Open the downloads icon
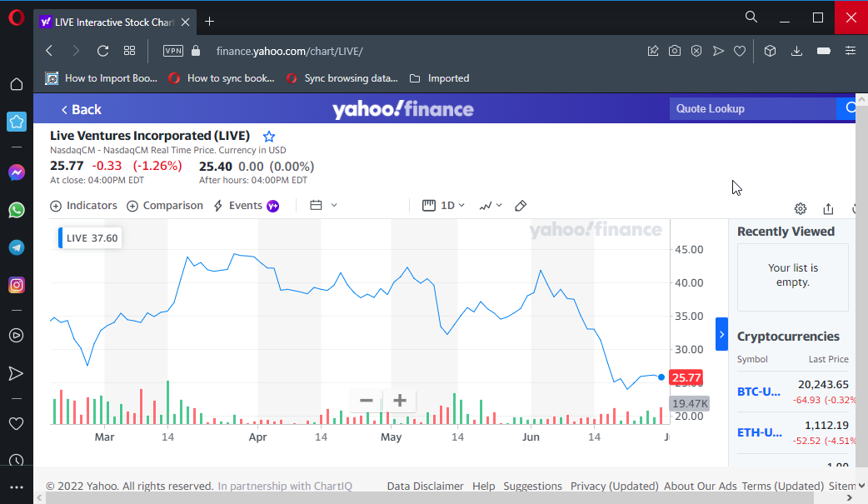 (x=796, y=51)
